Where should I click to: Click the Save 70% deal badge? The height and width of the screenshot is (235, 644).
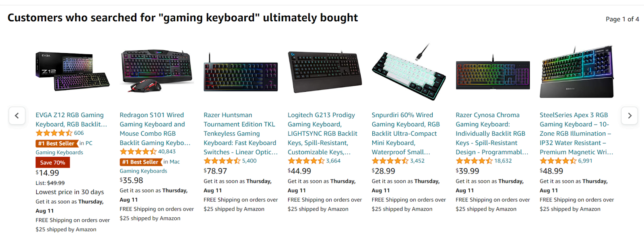pos(53,162)
